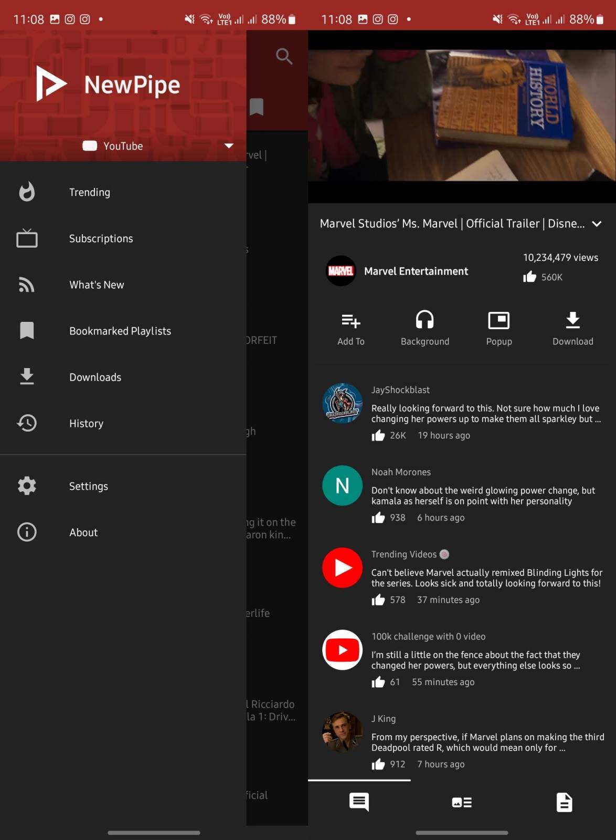This screenshot has height=840, width=616.
Task: Click the NewPipe logo in drawer header
Action: tap(51, 84)
